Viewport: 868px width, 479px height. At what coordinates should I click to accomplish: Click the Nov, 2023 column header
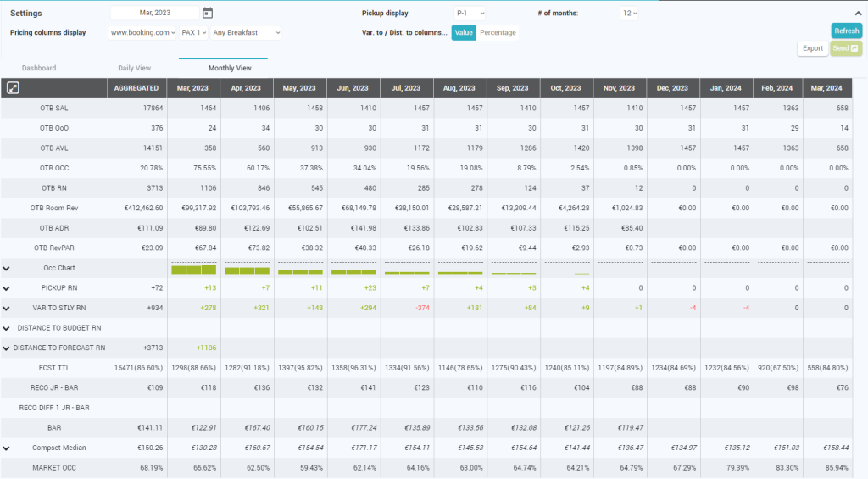point(619,88)
